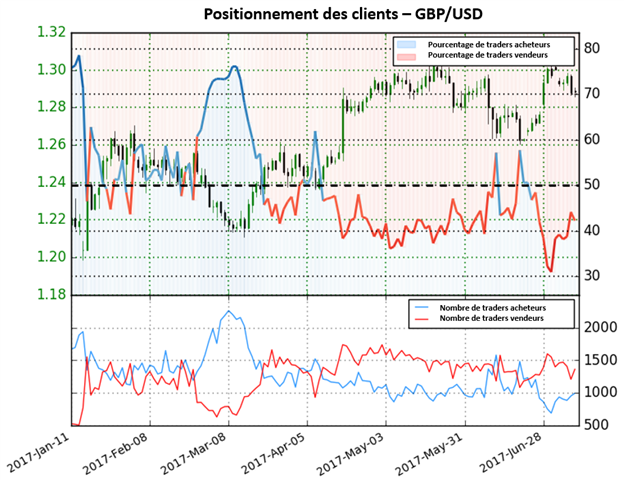Click the 1.18 price axis label

51,294
